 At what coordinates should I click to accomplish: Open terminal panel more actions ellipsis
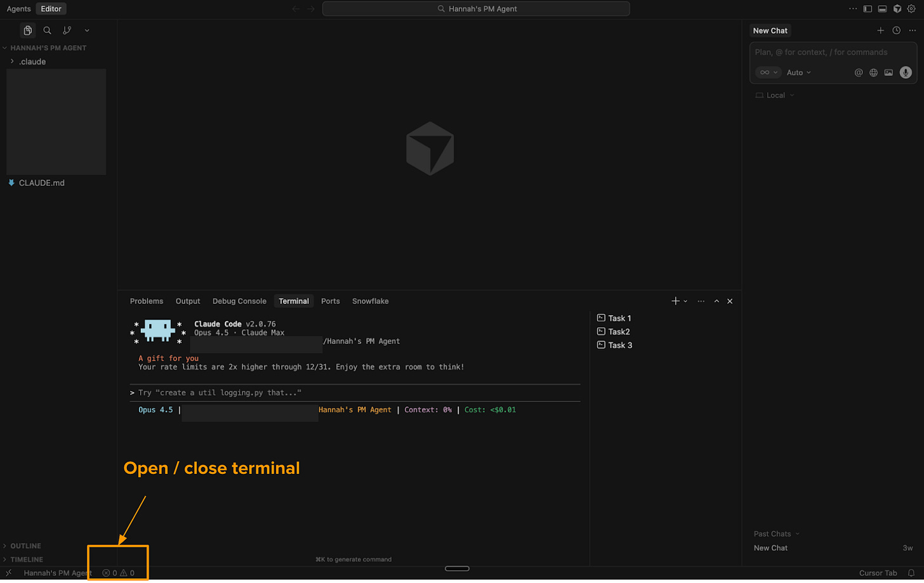pyautogui.click(x=701, y=301)
